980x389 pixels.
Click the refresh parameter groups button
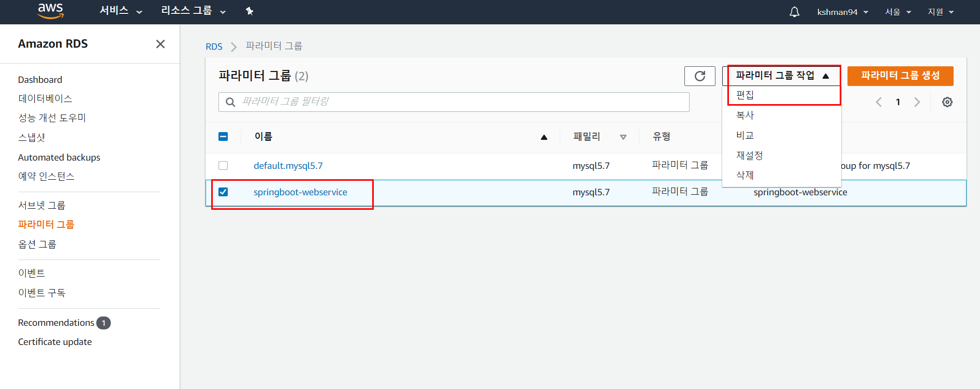pyautogui.click(x=700, y=76)
